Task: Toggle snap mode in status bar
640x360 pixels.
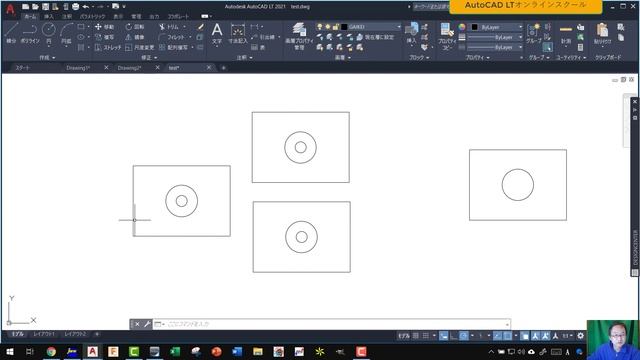Action: click(426, 336)
